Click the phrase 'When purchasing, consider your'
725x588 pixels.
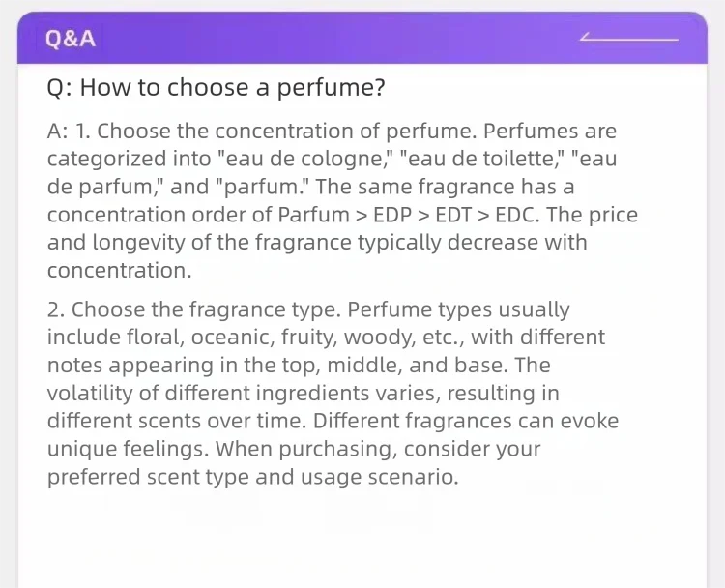(378, 449)
